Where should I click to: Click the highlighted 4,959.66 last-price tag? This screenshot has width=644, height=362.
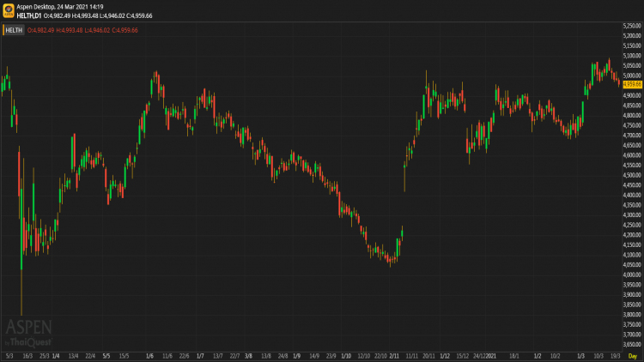coord(632,85)
